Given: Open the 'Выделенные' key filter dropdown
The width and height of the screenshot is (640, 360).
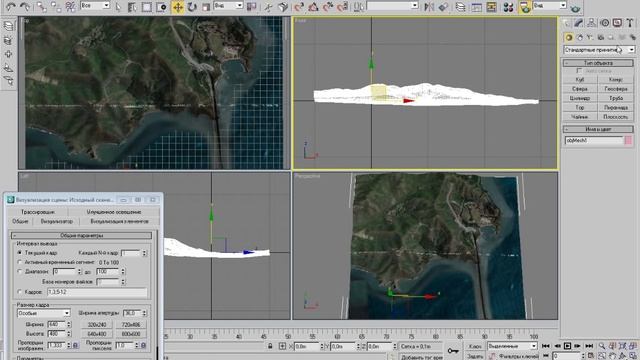Looking at the screenshot, I should pos(512,346).
